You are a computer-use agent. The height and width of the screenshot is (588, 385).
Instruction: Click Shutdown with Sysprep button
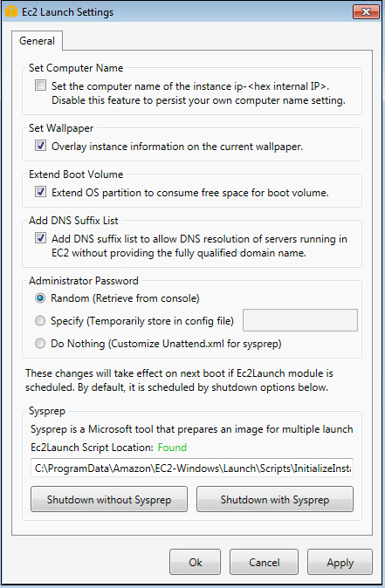[x=275, y=499]
